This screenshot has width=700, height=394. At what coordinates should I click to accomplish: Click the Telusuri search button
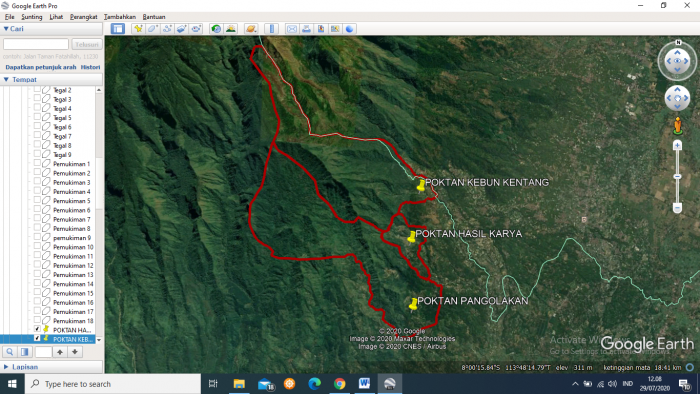coord(87,44)
